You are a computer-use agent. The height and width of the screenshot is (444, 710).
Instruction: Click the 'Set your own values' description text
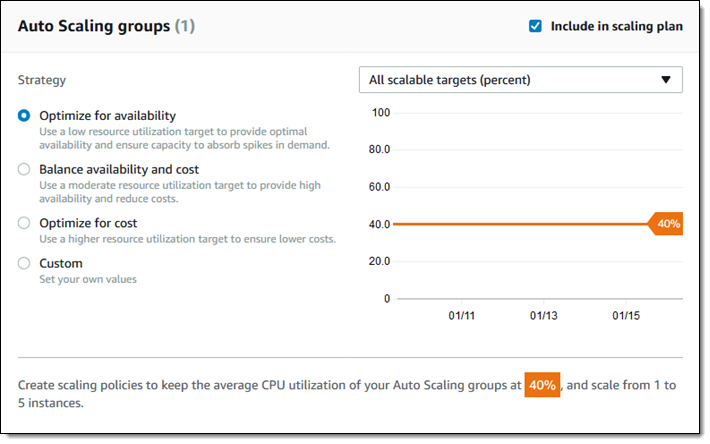click(88, 280)
